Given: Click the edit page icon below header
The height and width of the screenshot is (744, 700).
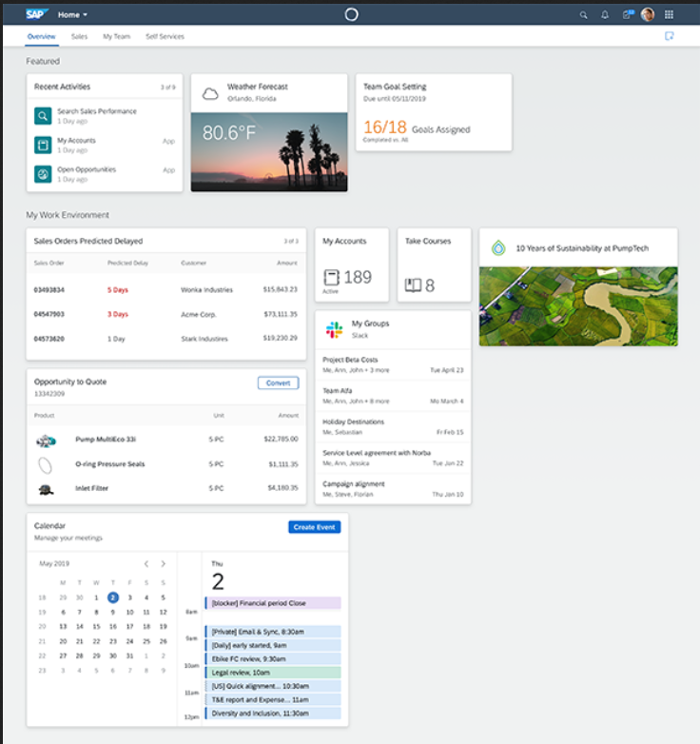Looking at the screenshot, I should click(669, 36).
